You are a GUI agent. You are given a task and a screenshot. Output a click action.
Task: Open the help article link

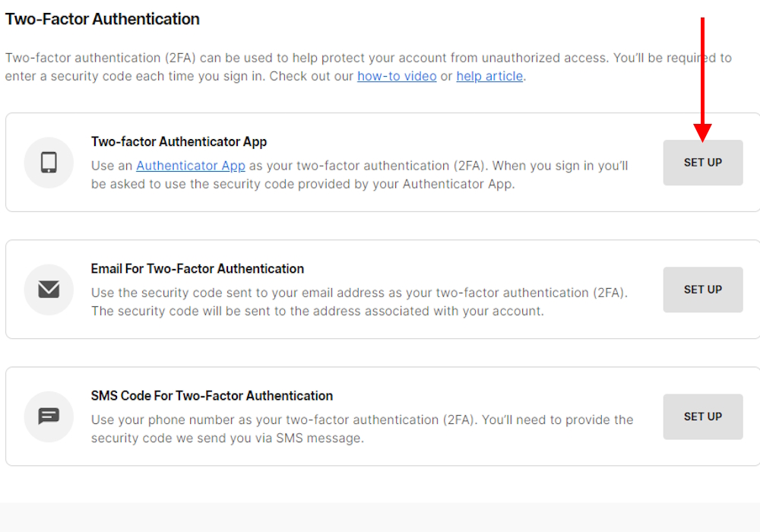point(489,76)
